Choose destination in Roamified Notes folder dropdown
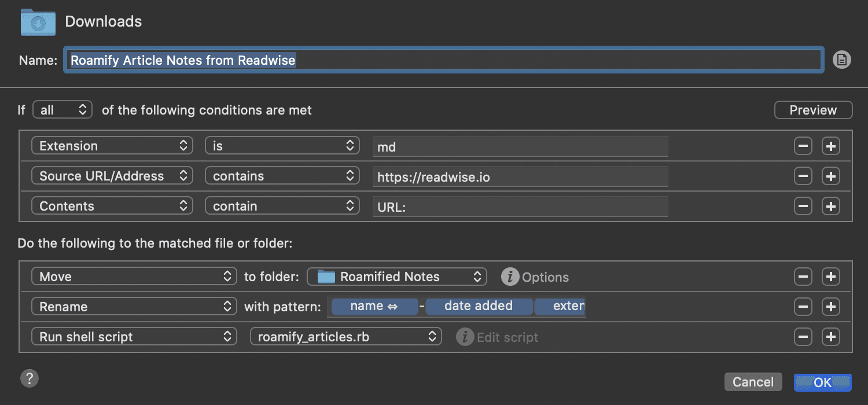 coord(396,277)
